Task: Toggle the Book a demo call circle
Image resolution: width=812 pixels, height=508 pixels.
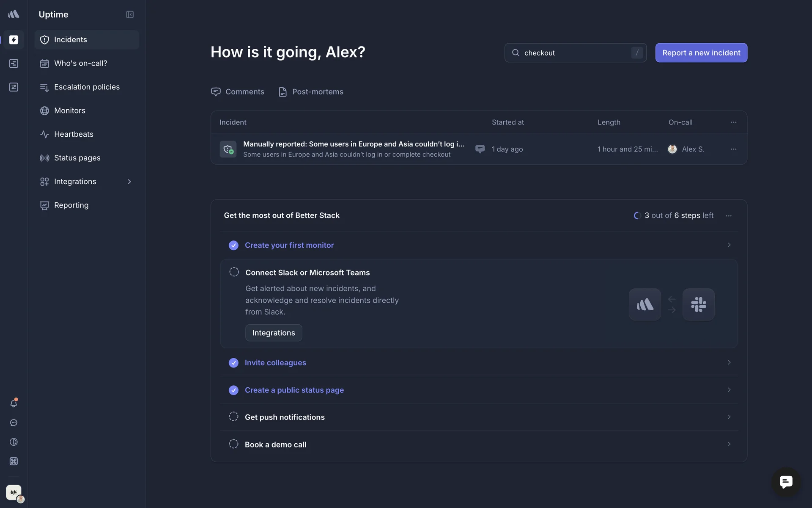Action: pos(233,444)
